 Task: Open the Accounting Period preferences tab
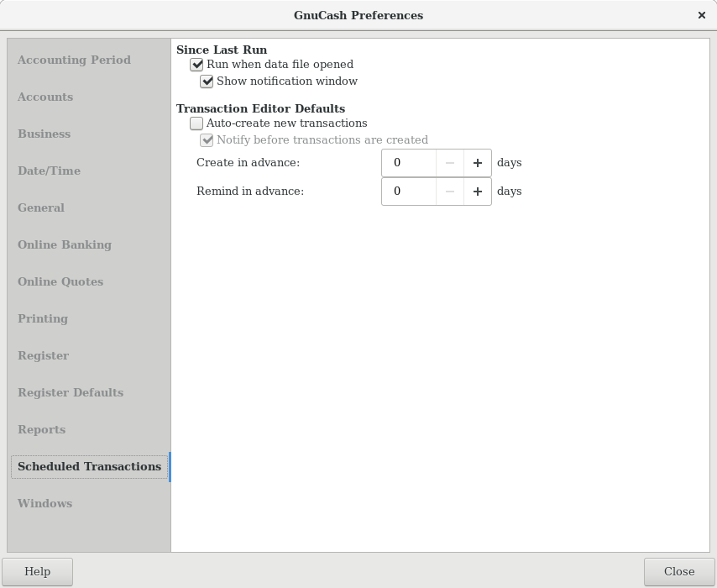tap(74, 60)
